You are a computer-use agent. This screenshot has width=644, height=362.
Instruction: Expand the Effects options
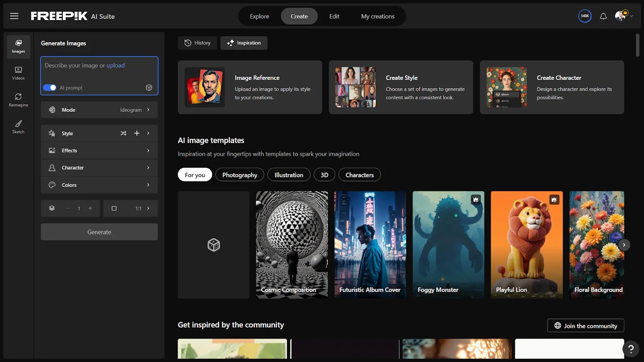(99, 150)
